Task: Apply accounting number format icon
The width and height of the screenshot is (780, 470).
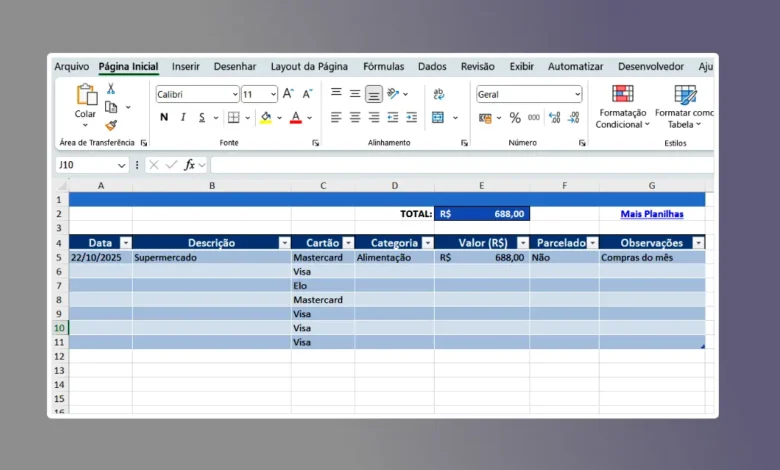Action: tap(485, 118)
